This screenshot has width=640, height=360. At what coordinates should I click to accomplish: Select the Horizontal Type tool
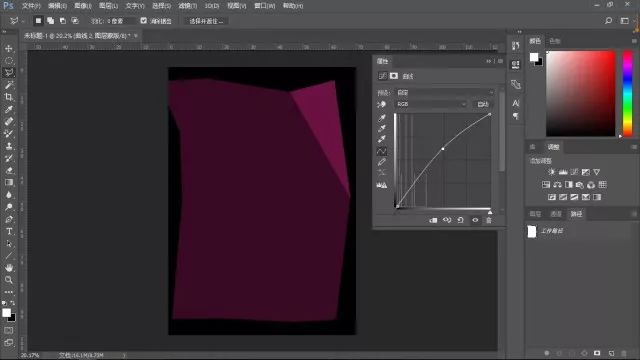[x=9, y=231]
